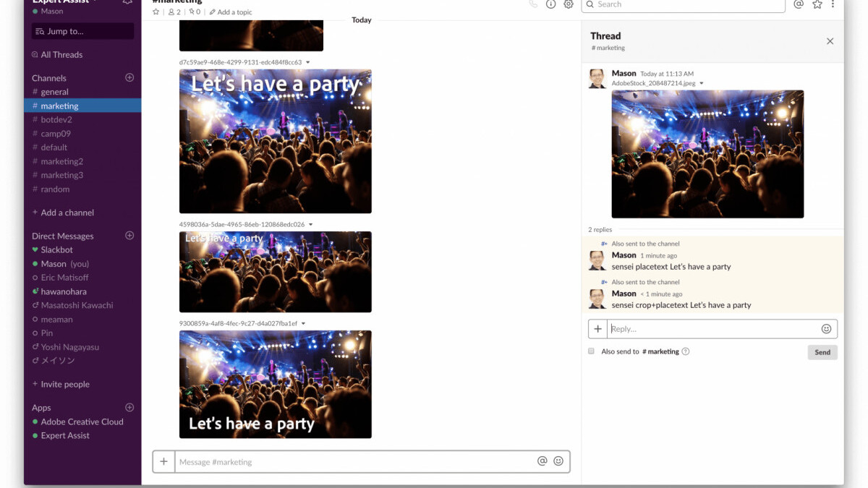
Task: Click plus attachment button in thread reply
Action: [597, 329]
